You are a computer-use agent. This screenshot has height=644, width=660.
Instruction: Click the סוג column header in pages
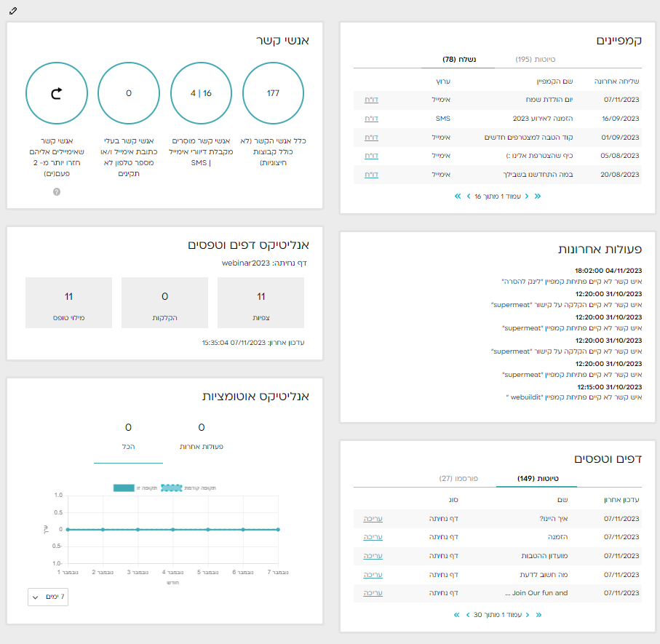click(453, 500)
